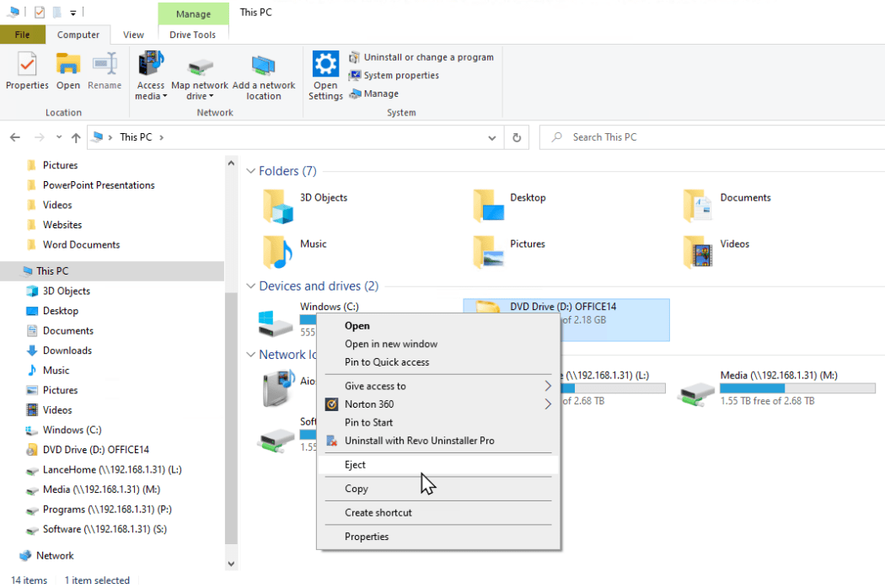Choose Eject from the context menu

355,464
